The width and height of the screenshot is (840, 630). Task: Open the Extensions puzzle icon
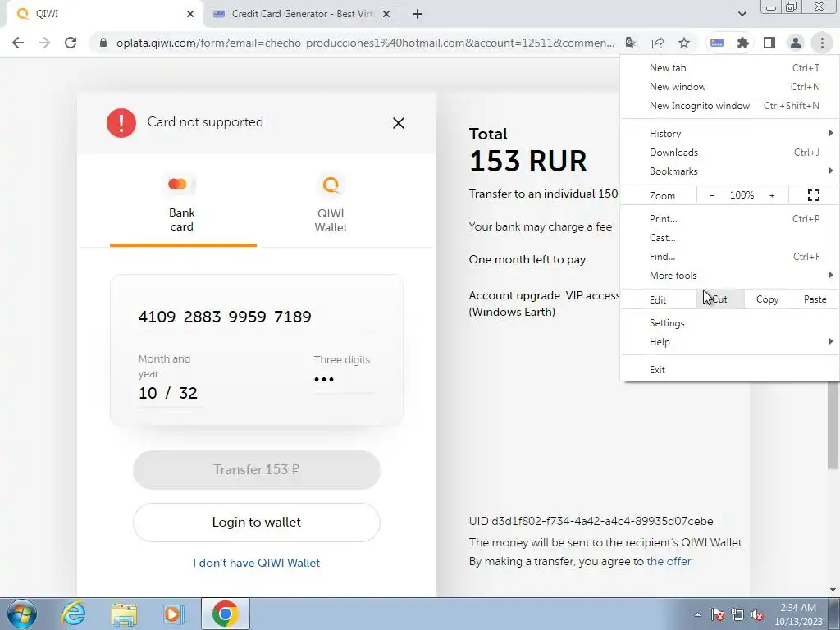[743, 43]
